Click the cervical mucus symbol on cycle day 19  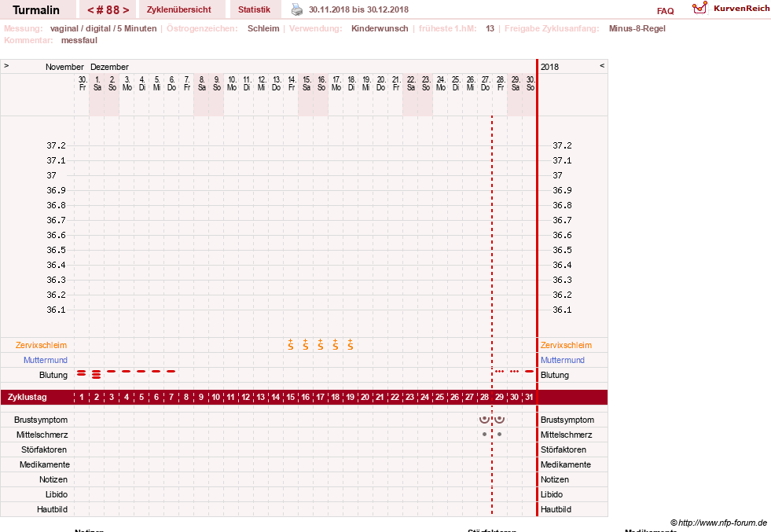[x=350, y=345]
